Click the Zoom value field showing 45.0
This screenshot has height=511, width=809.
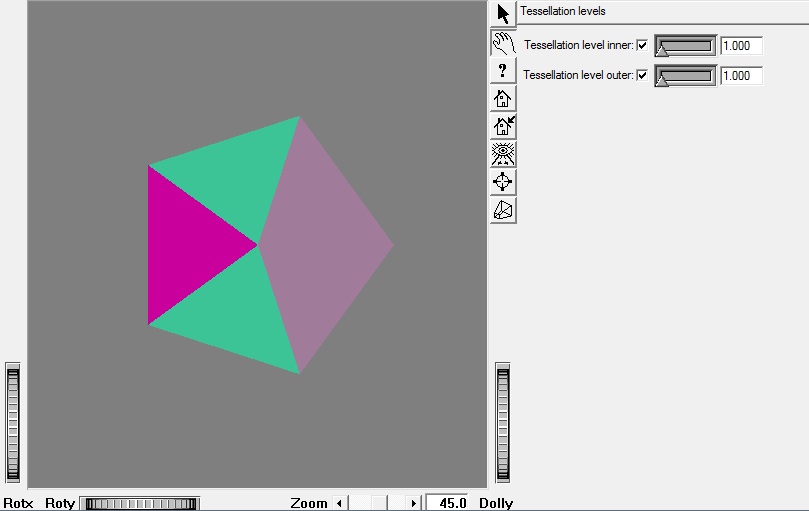click(447, 503)
